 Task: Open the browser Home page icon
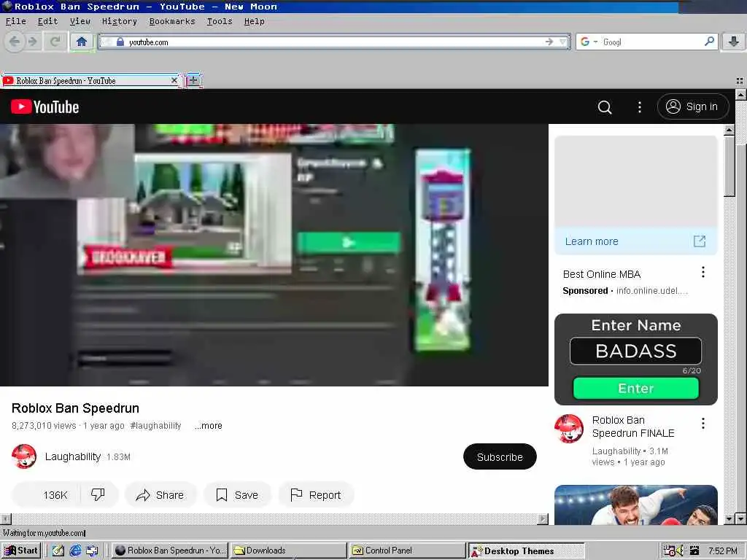click(x=82, y=42)
